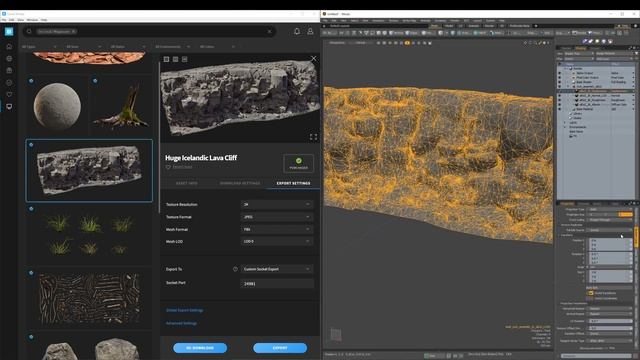Close the Huge Icelandic Lava Cliff detail panel

[x=313, y=59]
